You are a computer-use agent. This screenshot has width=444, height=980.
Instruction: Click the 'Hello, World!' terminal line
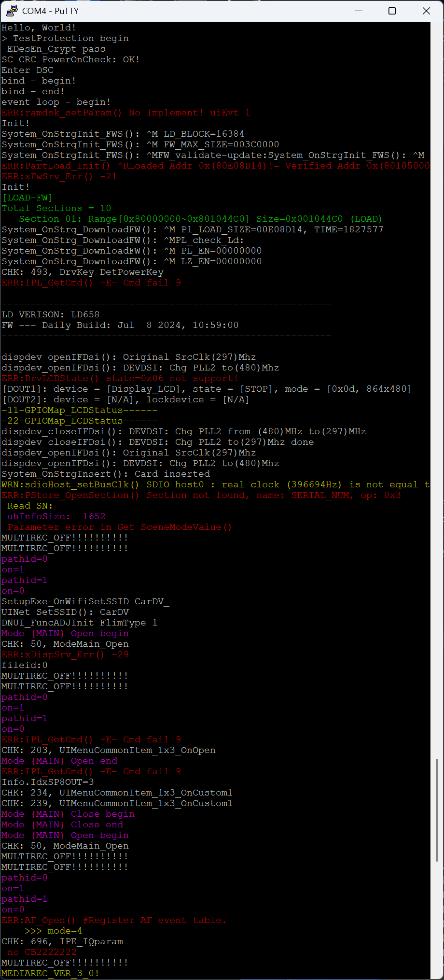[39, 28]
